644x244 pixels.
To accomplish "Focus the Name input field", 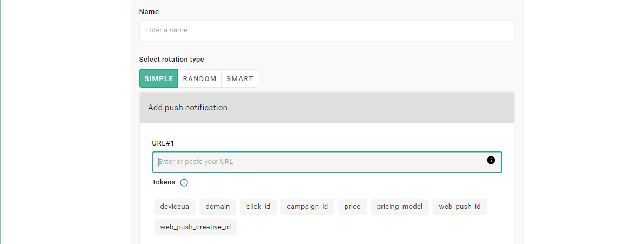I will [x=327, y=30].
